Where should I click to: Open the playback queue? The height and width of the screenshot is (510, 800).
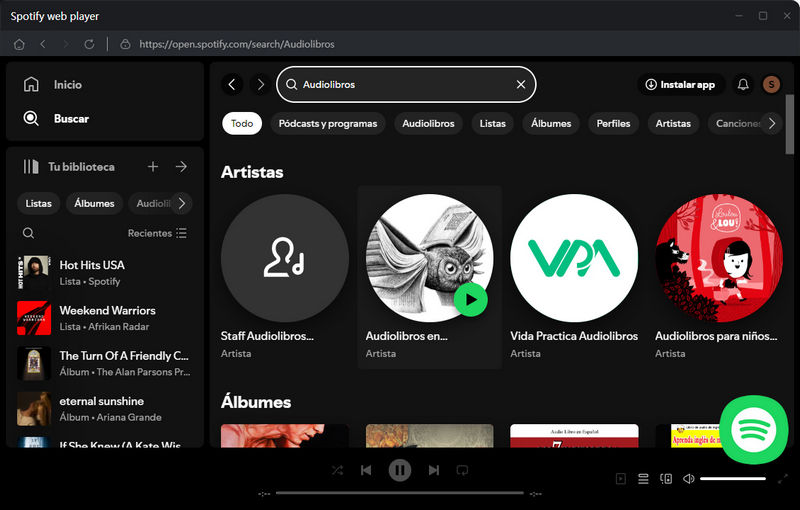click(643, 478)
